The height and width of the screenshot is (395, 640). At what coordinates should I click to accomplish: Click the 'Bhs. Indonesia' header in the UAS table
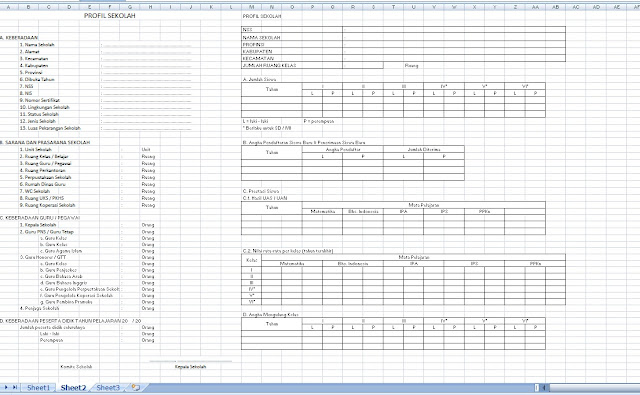363,211
